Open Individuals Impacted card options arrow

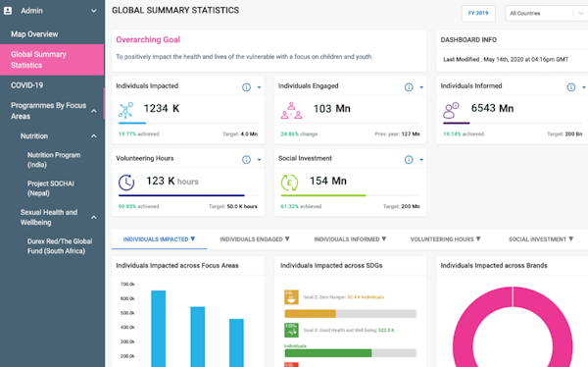[x=259, y=87]
